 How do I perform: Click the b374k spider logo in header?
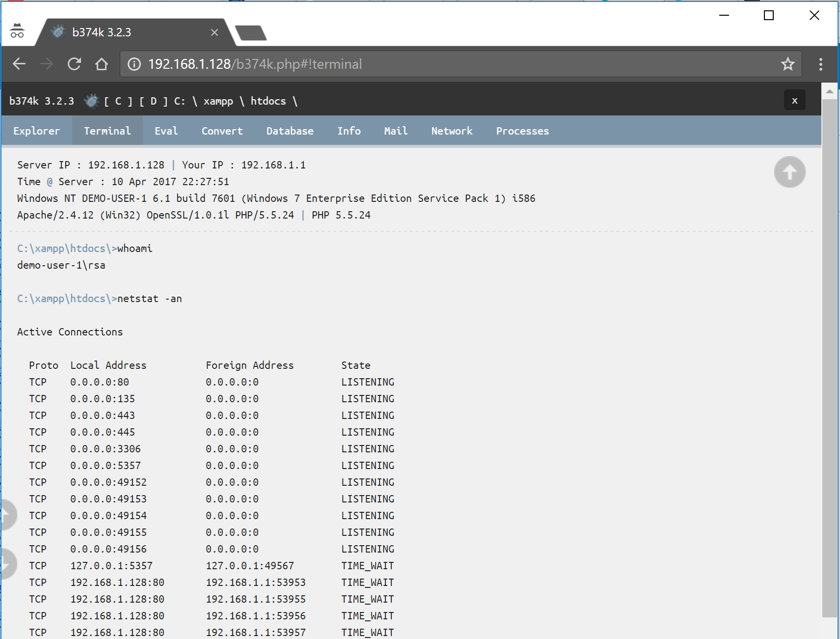tap(91, 100)
